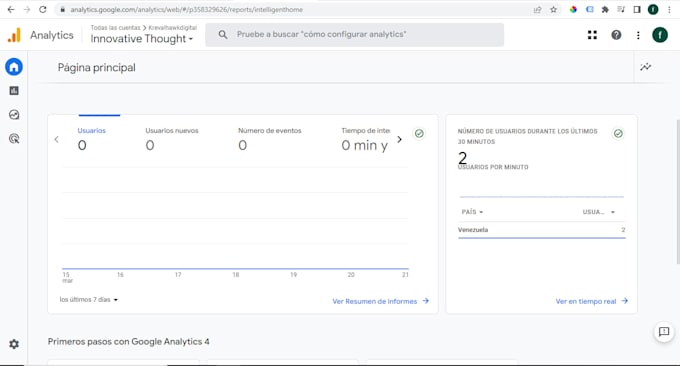Reload the page with the refresh icon

point(42,10)
